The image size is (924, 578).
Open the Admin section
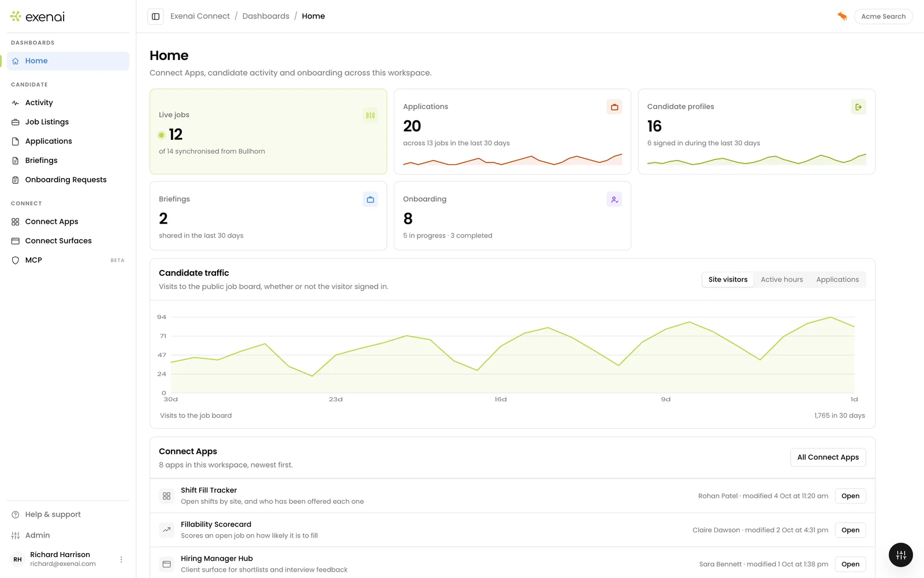(68, 535)
